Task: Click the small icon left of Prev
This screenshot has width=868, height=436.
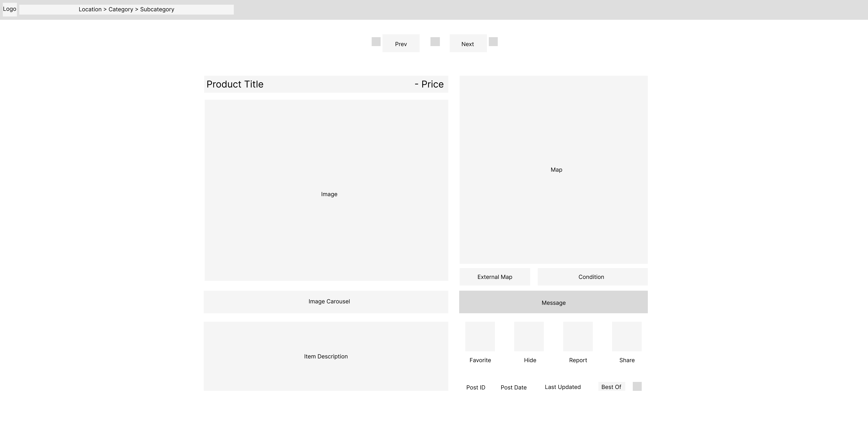Action: (376, 42)
